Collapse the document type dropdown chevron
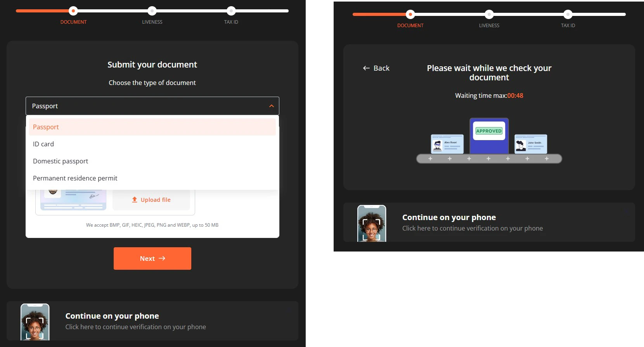The height and width of the screenshot is (347, 644). click(272, 106)
